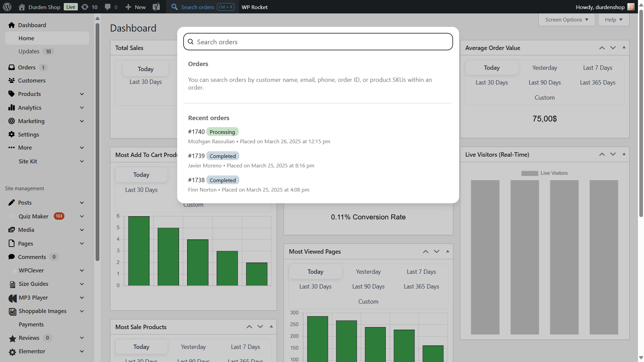Click the WordPress logo icon
644x362 pixels.
7,7
